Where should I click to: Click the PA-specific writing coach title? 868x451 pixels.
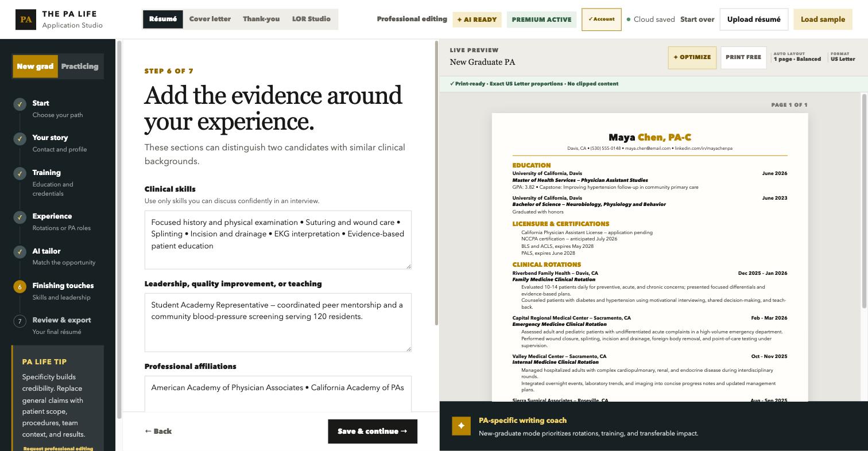click(522, 421)
